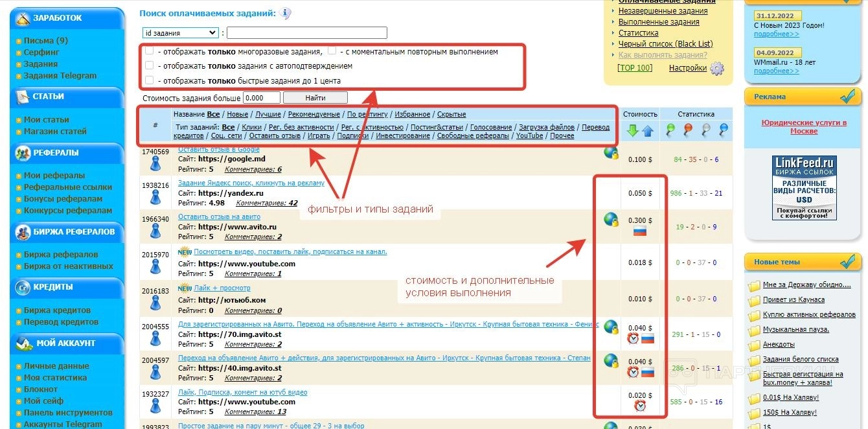
Task: Click the author pawn icon for task 2004555
Action: pos(155,338)
